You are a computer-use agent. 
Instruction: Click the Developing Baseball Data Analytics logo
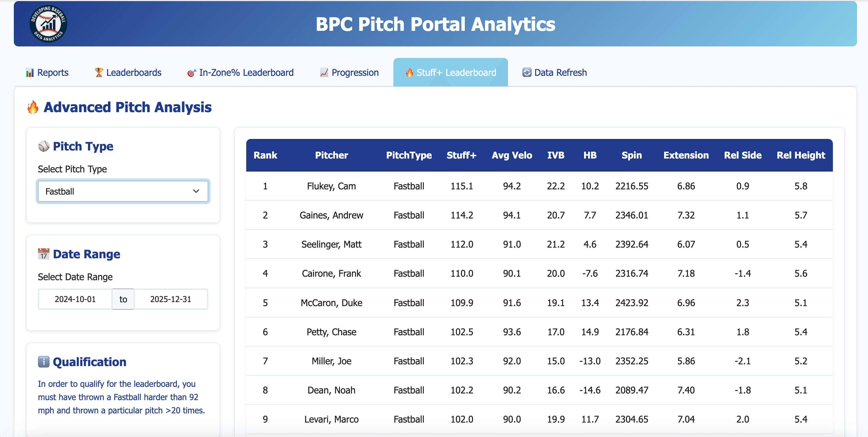tap(48, 24)
